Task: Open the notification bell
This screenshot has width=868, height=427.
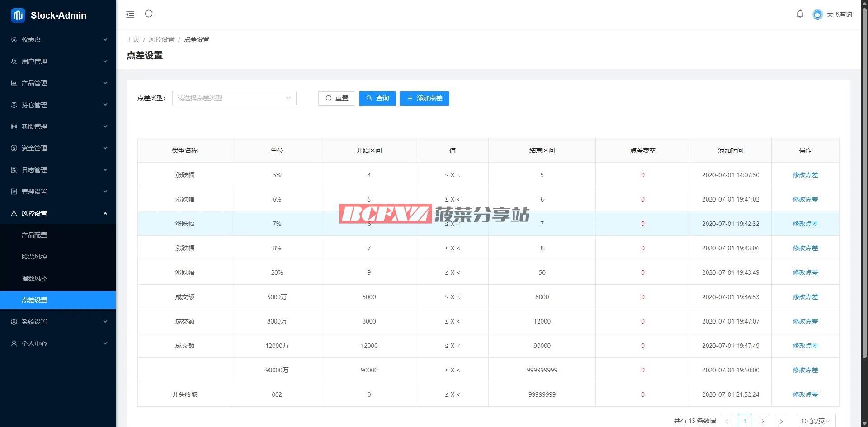Action: 800,14
